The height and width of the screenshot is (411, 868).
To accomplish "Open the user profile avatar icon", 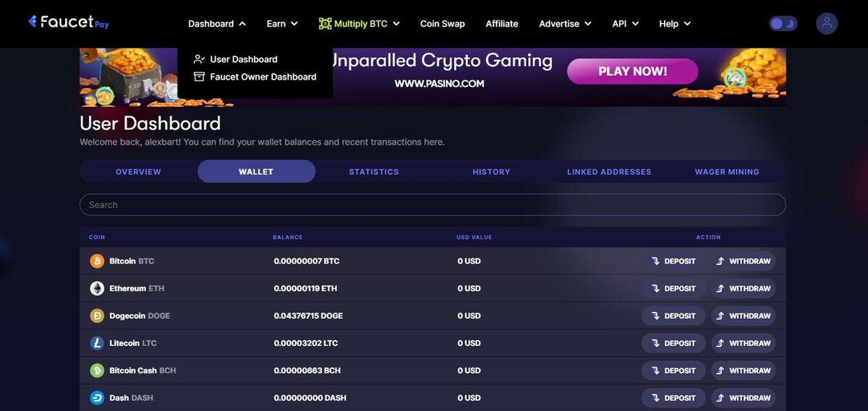I will 827,24.
